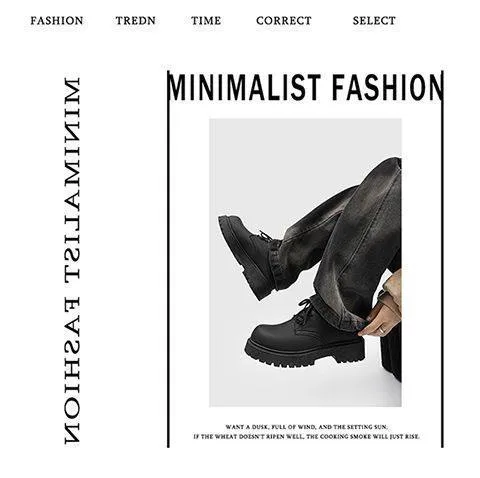Image resolution: width=480 pixels, height=478 pixels.
Task: Click the bold MINIMALIST FASHION headline
Action: point(305,87)
